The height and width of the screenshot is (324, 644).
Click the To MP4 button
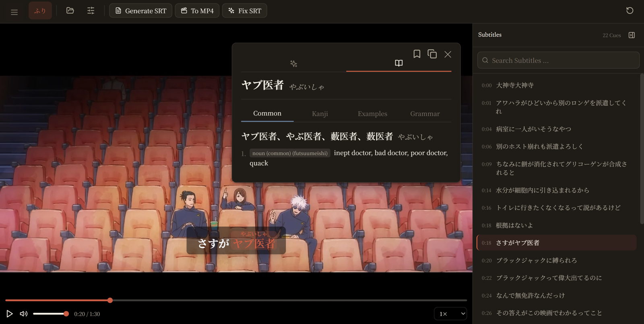click(x=197, y=11)
